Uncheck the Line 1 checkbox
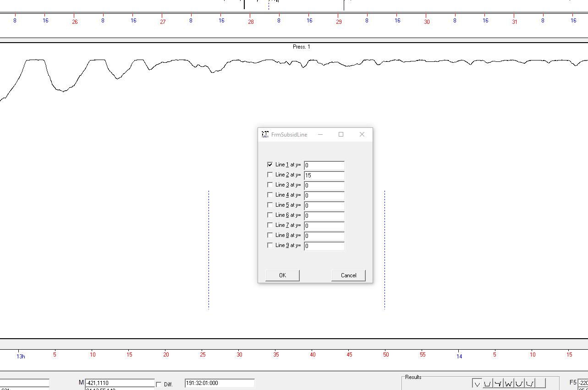The height and width of the screenshot is (390, 588). [270, 165]
